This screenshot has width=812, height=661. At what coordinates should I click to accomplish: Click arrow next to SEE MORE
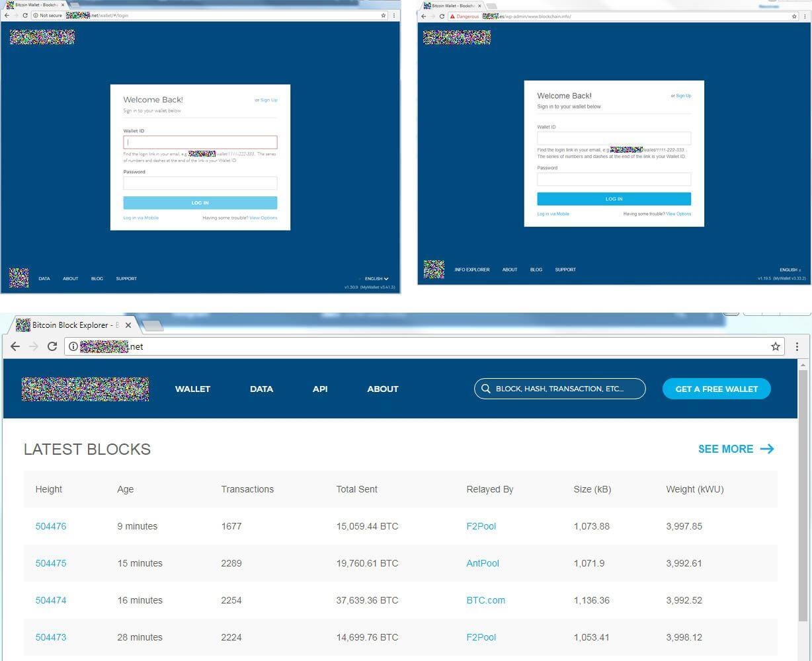(767, 449)
